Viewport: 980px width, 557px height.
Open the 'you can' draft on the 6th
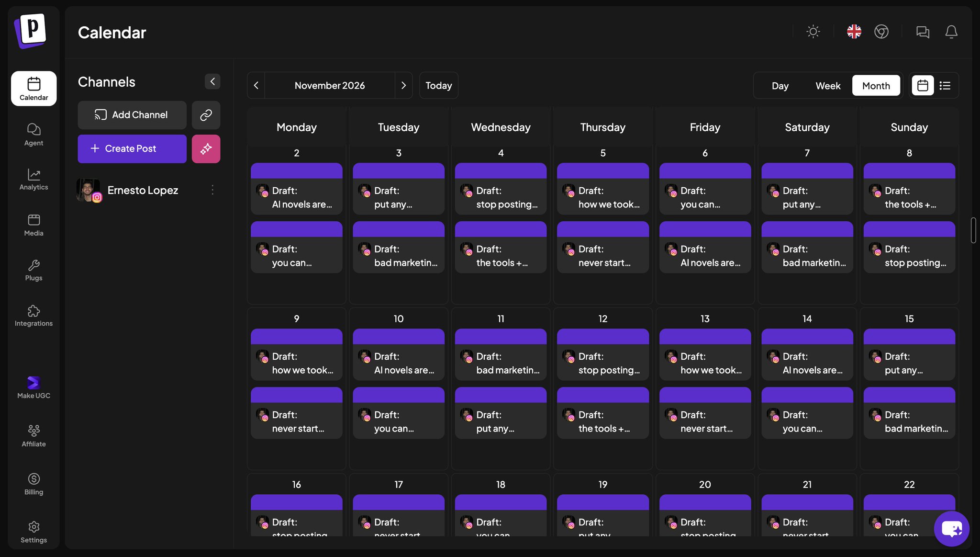[x=705, y=189]
